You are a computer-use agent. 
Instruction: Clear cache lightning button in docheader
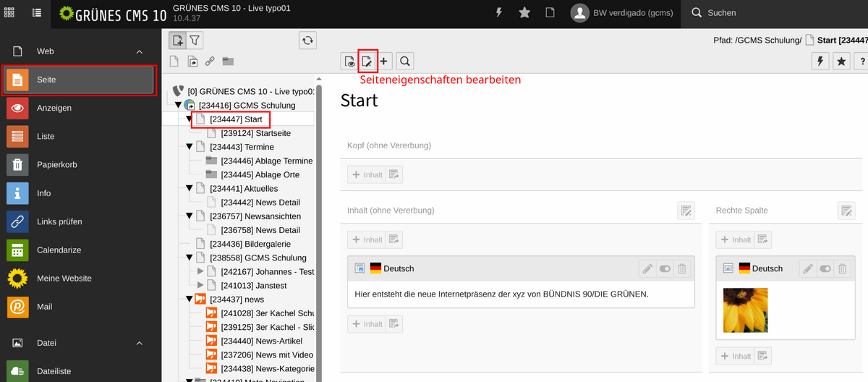(x=820, y=61)
